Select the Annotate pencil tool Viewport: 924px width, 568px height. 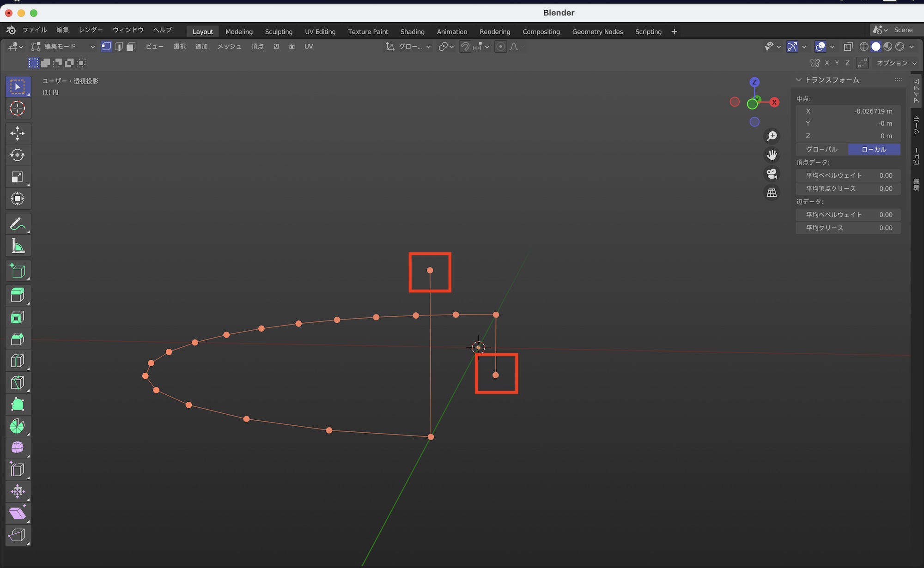18,224
